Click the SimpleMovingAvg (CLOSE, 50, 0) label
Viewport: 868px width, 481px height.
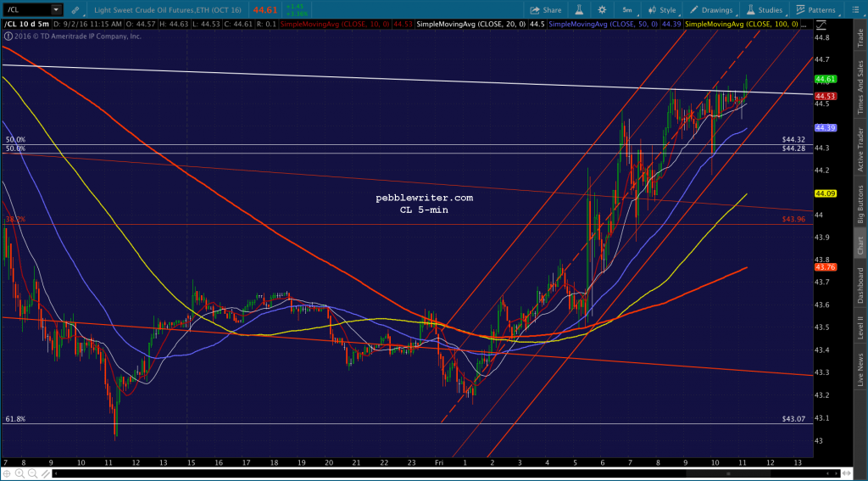pos(605,25)
